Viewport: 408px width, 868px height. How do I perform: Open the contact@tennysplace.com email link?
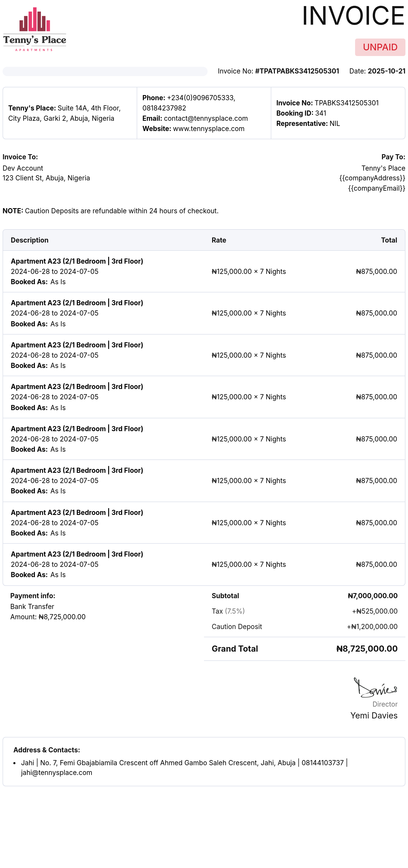206,119
